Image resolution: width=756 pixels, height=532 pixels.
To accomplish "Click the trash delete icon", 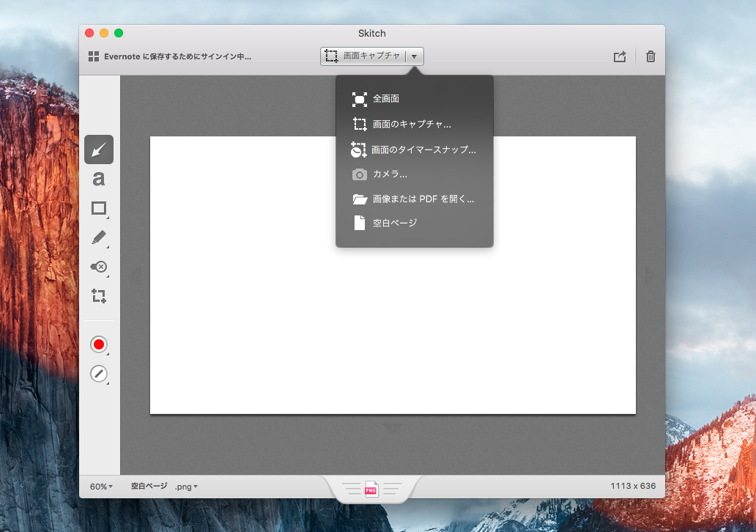I will pos(651,56).
